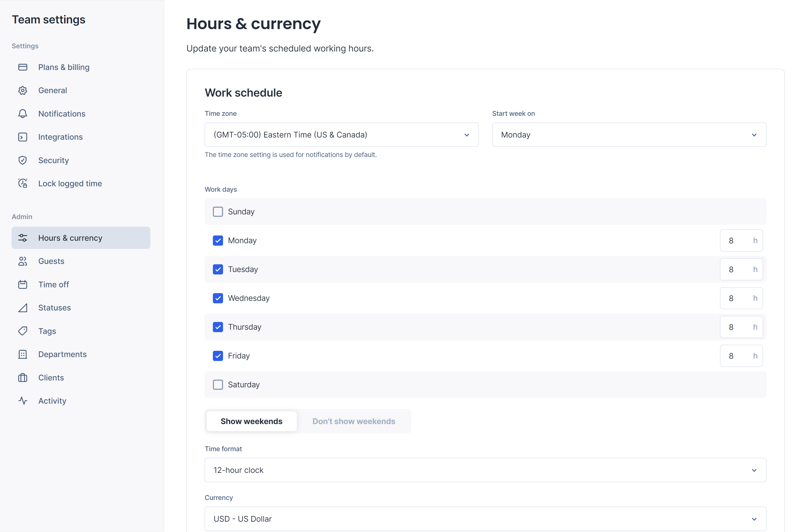Open the Time zone dropdown
This screenshot has width=806, height=532.
[x=341, y=135]
